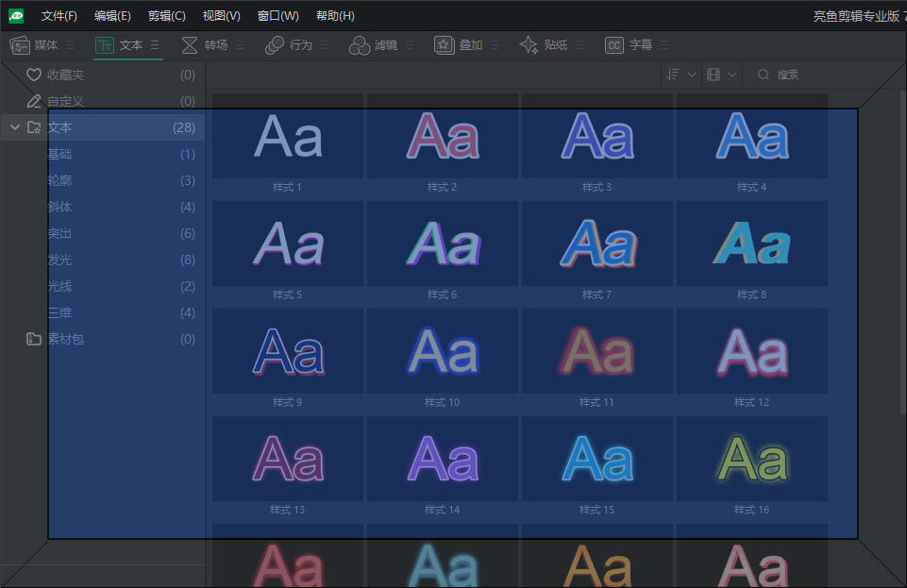
Task: Click the 滤镜 (Filter) circles icon
Action: point(360,45)
